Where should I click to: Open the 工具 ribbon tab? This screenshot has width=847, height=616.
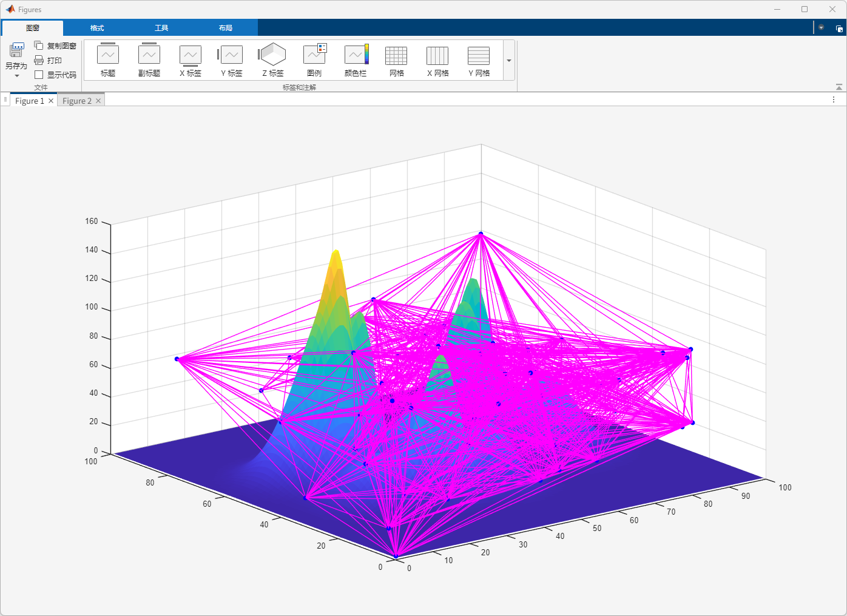click(x=161, y=28)
